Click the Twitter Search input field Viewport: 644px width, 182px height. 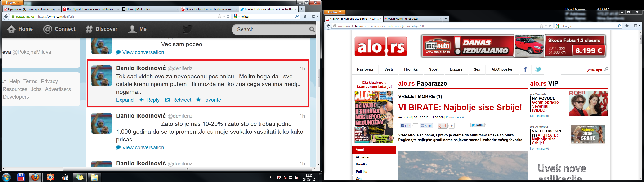pyautogui.click(x=271, y=30)
